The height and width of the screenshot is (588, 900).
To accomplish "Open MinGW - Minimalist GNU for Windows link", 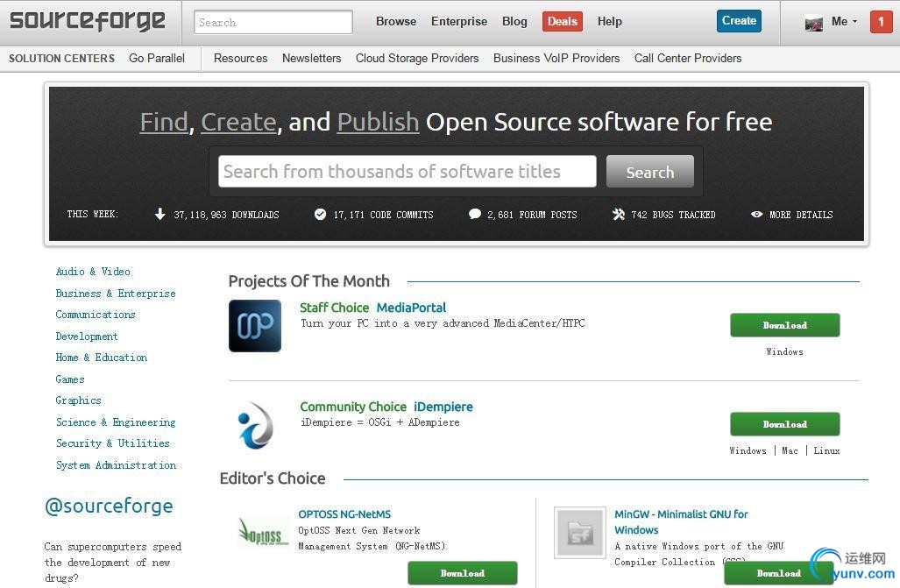I will pos(681,522).
